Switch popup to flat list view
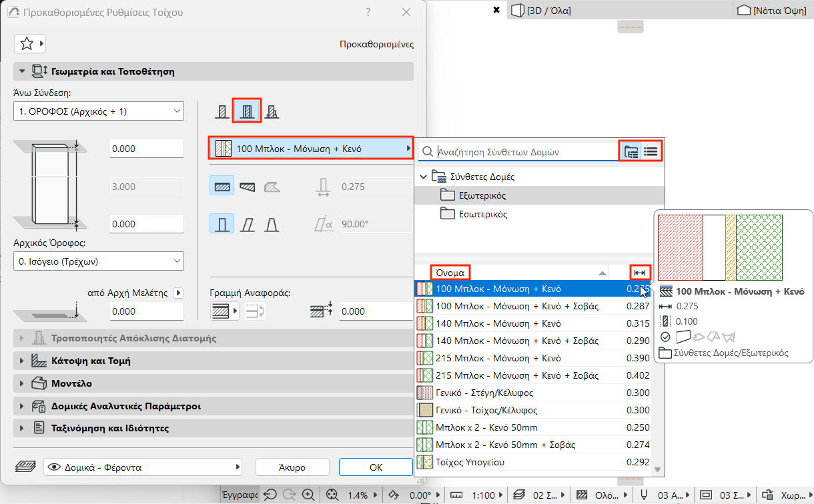The image size is (814, 504). (x=651, y=152)
